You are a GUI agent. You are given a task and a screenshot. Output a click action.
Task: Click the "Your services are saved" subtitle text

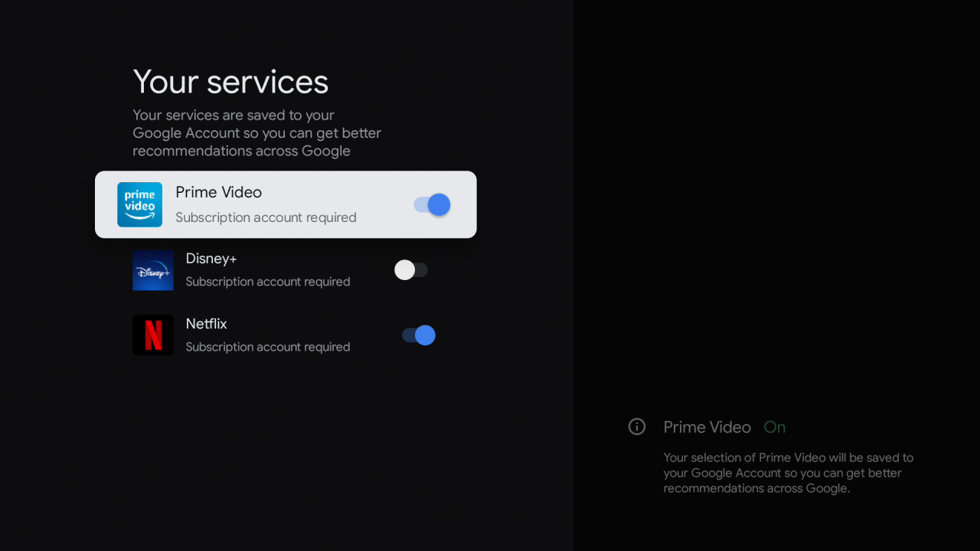point(256,133)
